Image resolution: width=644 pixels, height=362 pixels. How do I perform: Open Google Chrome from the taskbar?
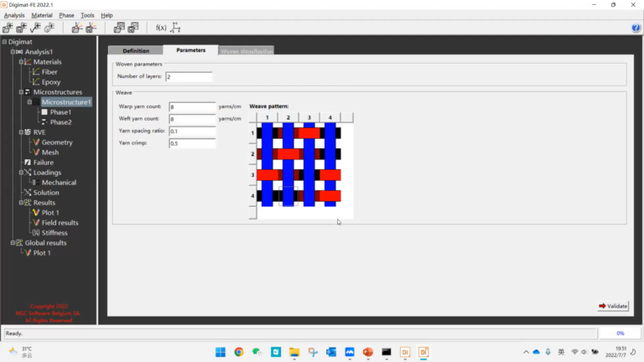(x=239, y=352)
